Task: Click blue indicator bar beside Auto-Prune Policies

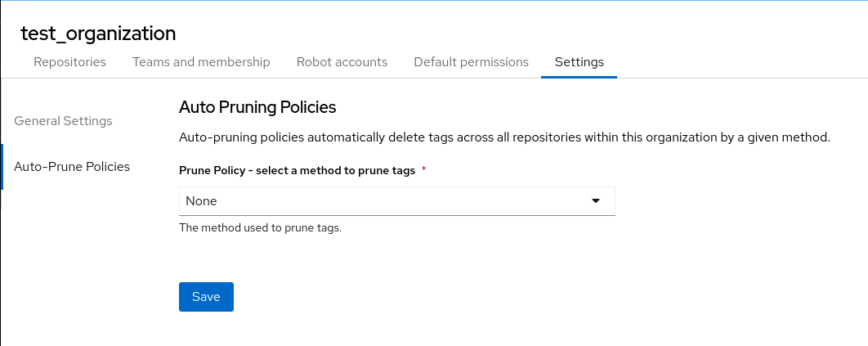Action: 2,167
